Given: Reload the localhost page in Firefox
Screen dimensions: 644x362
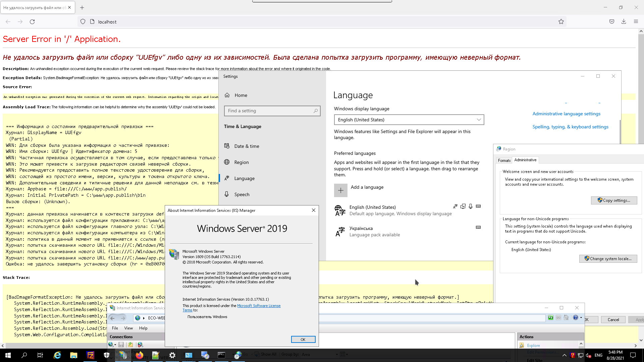Looking at the screenshot, I should (x=32, y=22).
